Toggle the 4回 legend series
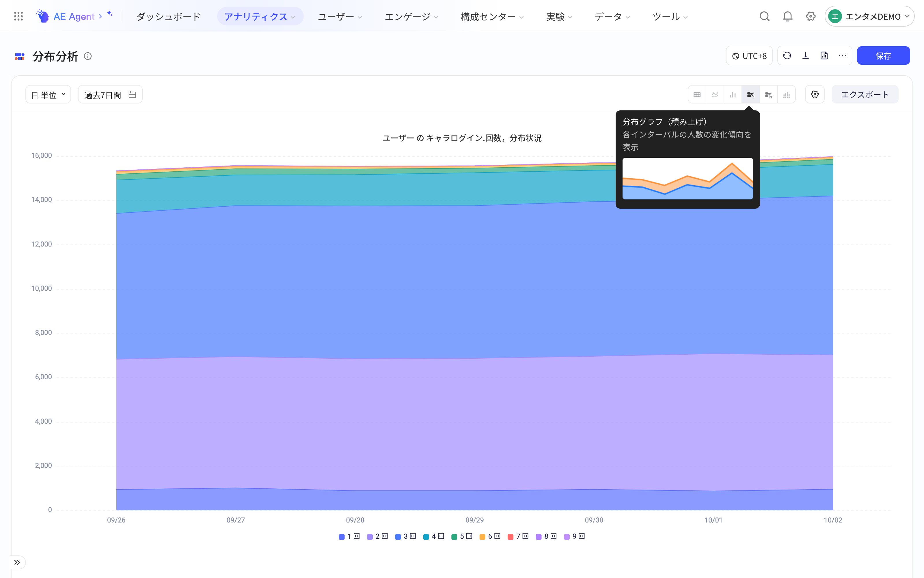This screenshot has width=924, height=578. pos(434,536)
